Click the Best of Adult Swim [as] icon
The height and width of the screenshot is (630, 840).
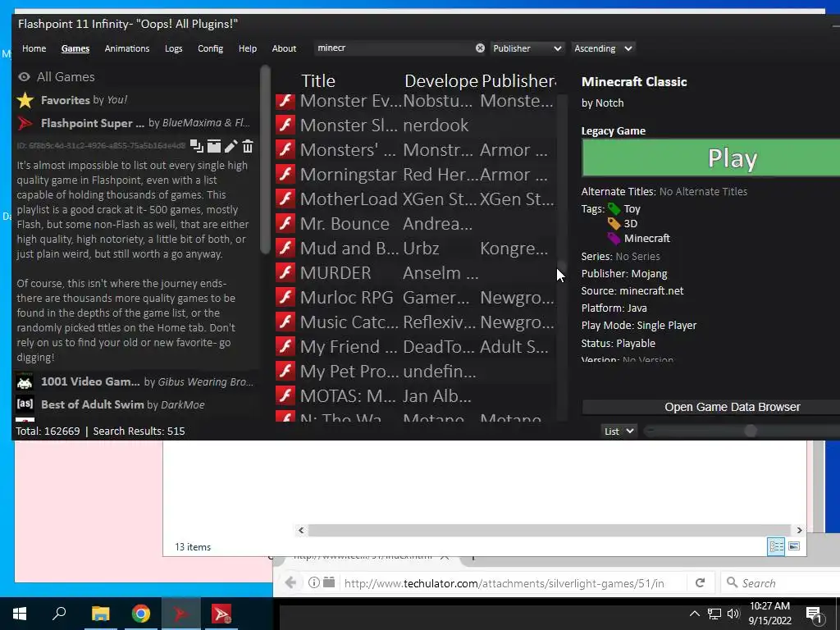[x=25, y=404]
